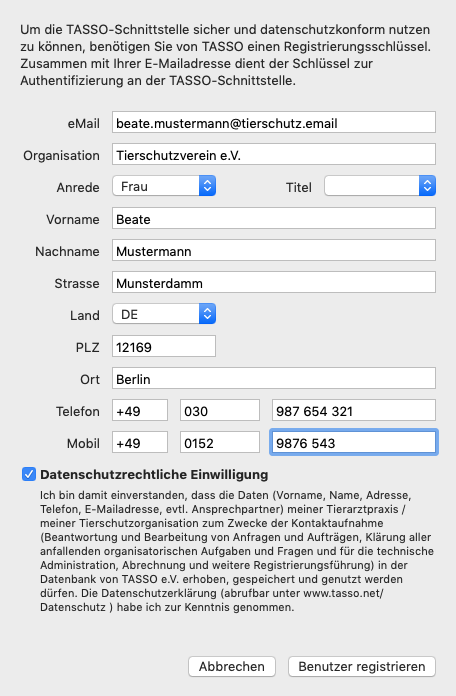Open the Land dropdown showing DE
The width and height of the screenshot is (456, 696).
[x=164, y=314]
